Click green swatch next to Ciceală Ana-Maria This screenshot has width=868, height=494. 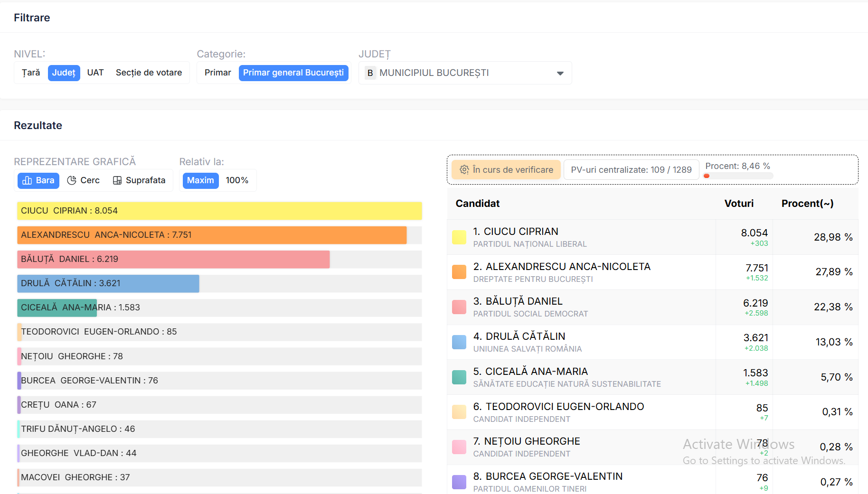[x=459, y=377]
